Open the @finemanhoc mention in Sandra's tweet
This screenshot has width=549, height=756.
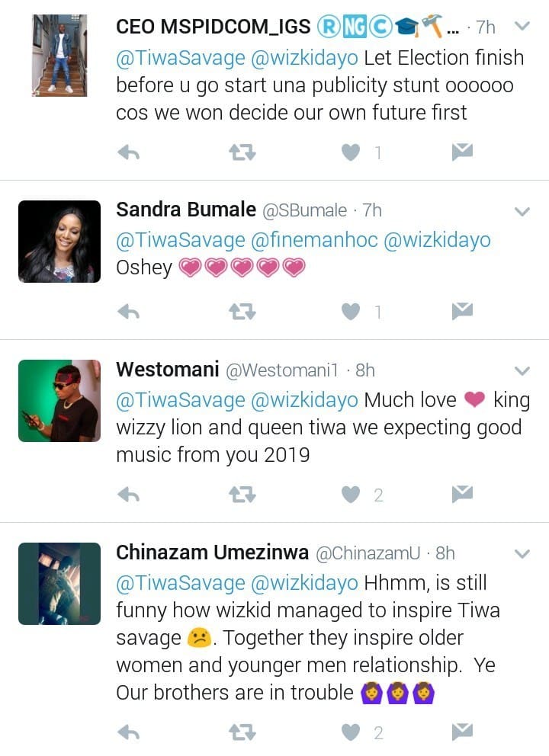coord(314,240)
